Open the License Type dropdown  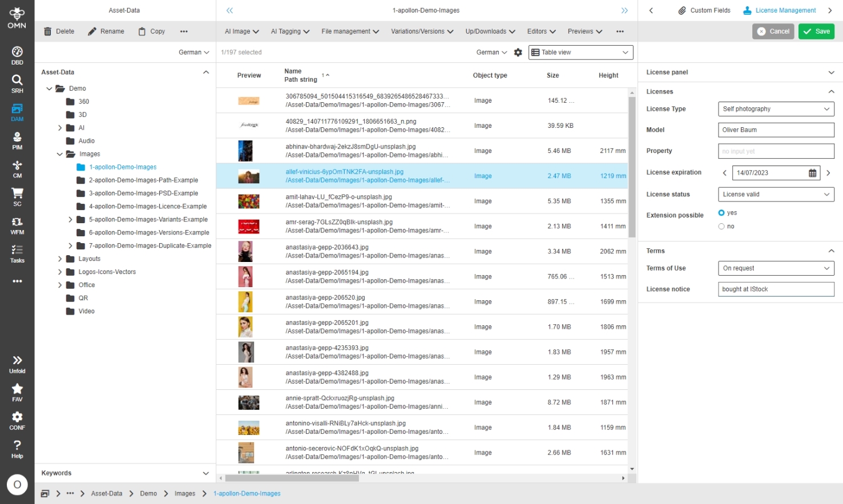[x=776, y=109]
